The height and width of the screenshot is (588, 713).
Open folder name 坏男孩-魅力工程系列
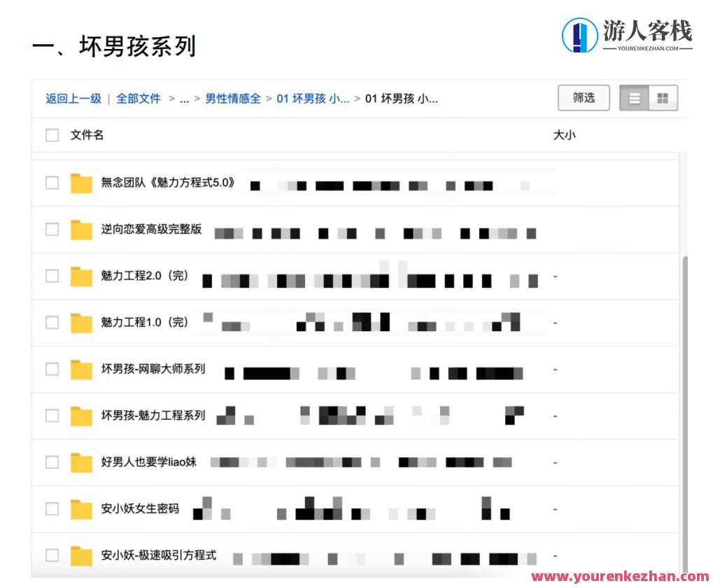153,416
